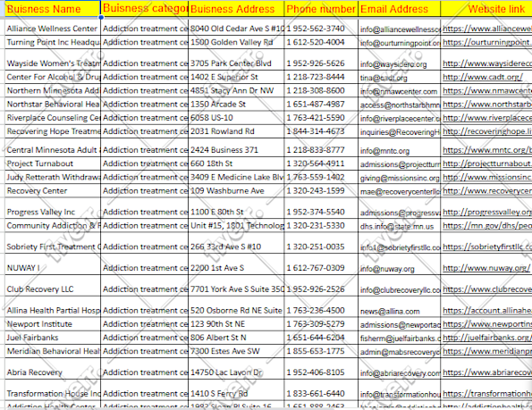Viewport: 532px width, 410px height.
Task: Click the Club Recovery LLC name cell
Action: (x=53, y=285)
